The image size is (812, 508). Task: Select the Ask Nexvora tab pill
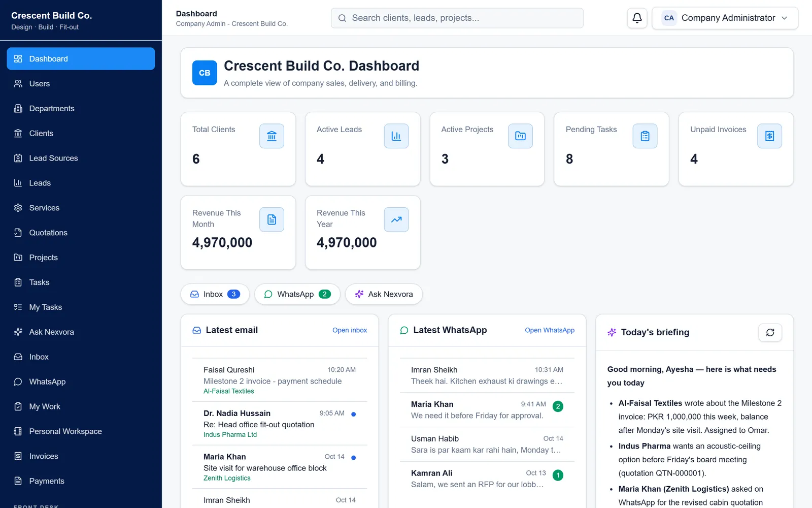point(384,294)
